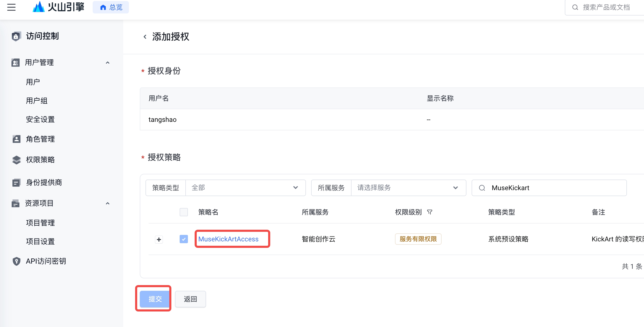Click the 权限策略 layers icon
Screen dimensions: 644x327
16,160
